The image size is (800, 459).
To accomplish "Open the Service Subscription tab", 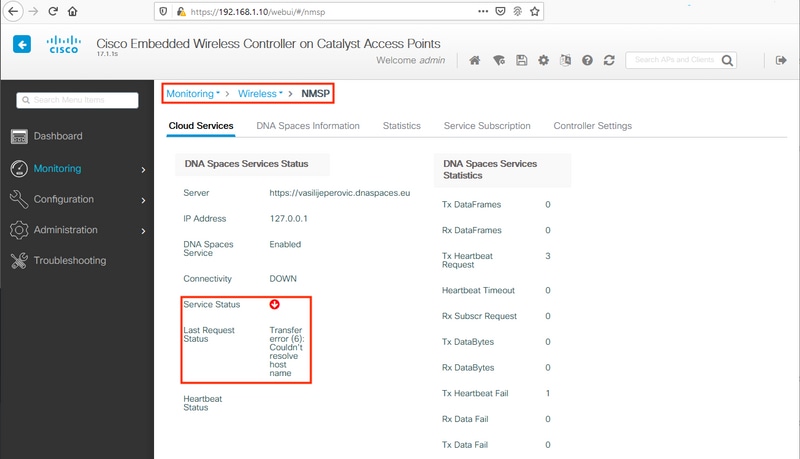I will (x=487, y=126).
